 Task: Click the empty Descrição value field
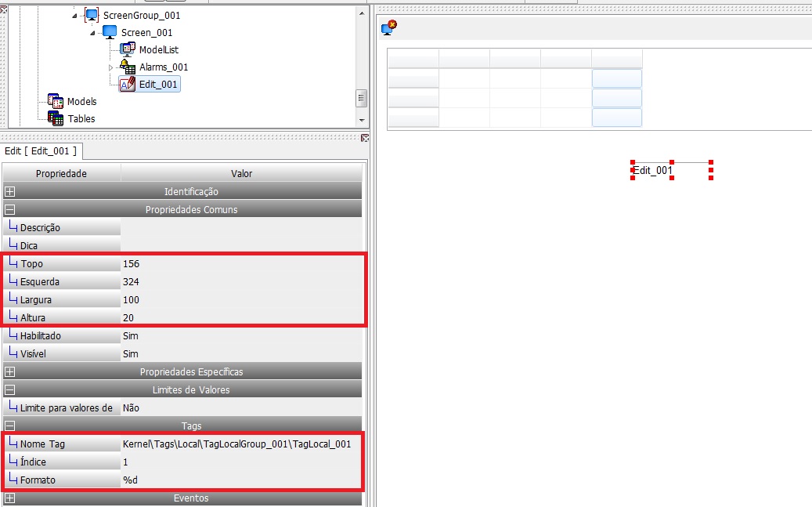pos(241,227)
